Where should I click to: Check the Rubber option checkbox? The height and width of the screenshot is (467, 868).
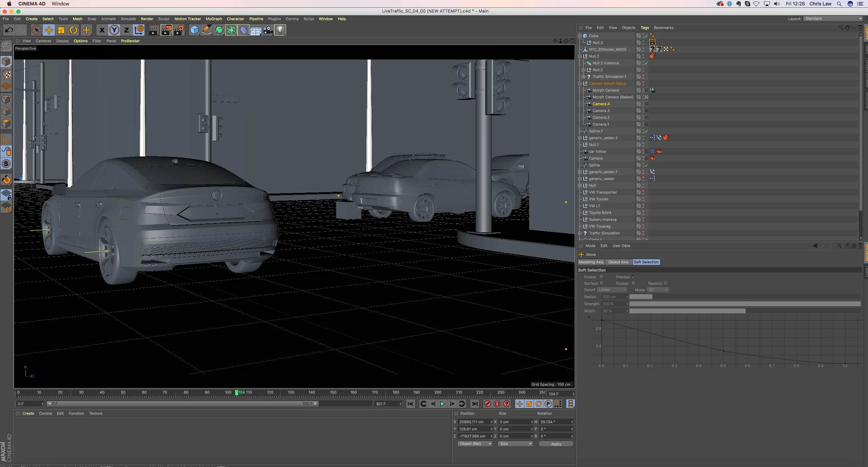[x=634, y=283]
